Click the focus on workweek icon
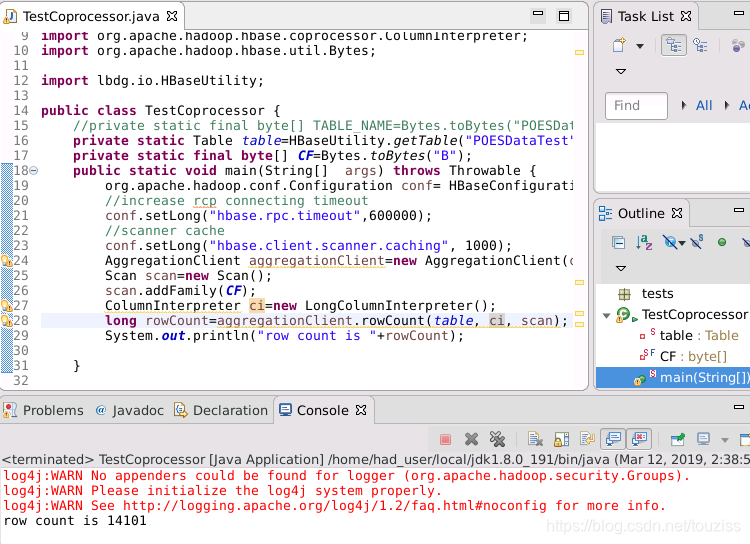The image size is (750, 544). click(x=739, y=46)
